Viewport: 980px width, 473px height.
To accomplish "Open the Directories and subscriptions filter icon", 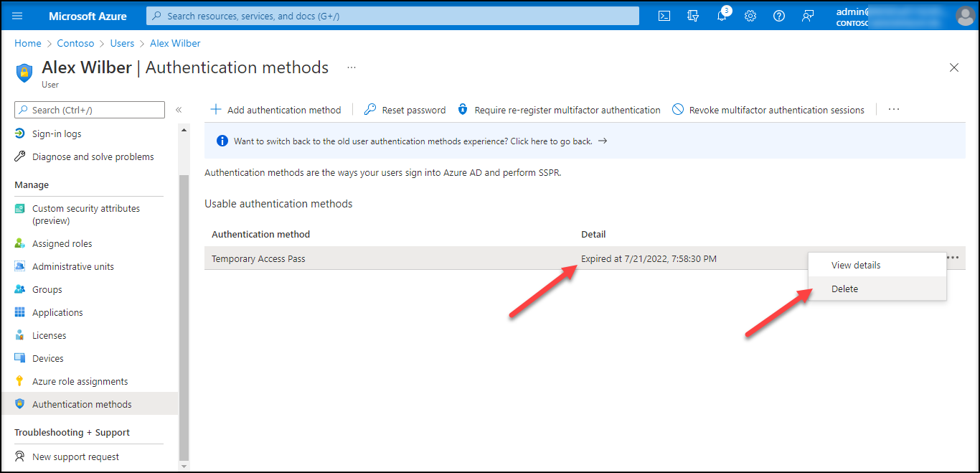I will click(x=693, y=16).
